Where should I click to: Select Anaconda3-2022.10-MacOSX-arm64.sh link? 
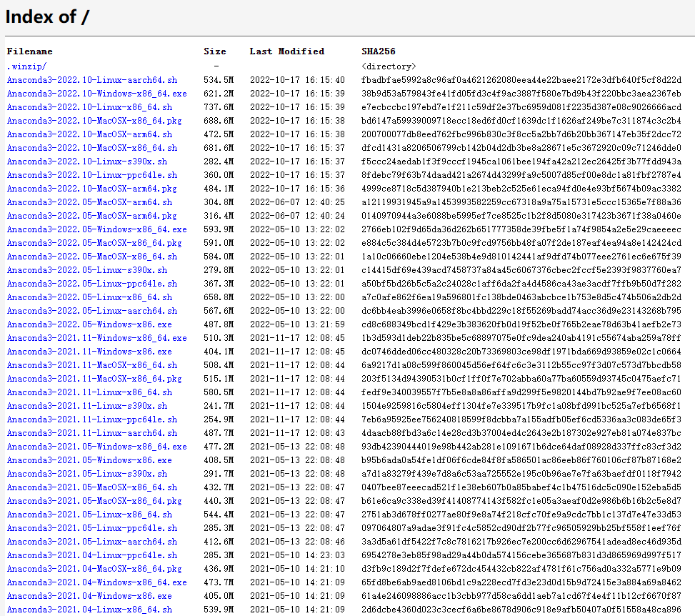[89, 134]
